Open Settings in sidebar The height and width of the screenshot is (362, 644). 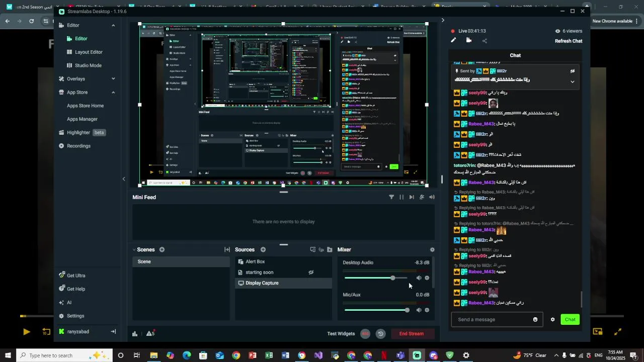click(71, 316)
